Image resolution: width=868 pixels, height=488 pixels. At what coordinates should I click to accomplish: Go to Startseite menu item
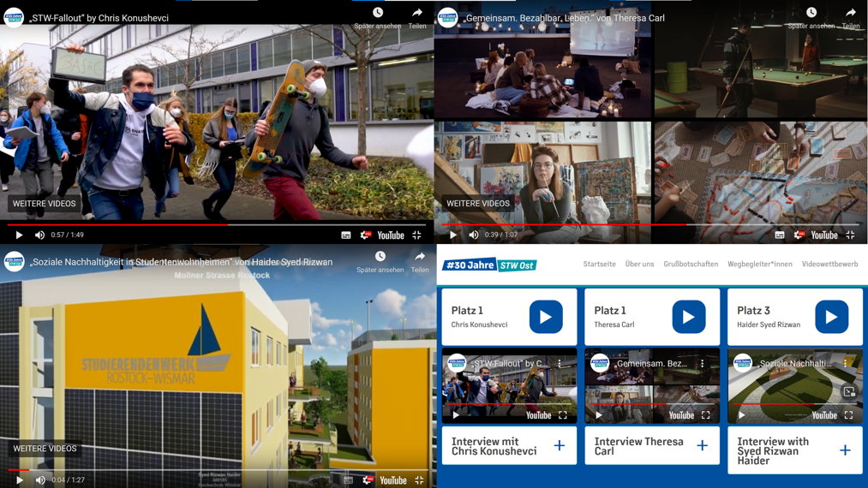click(599, 264)
